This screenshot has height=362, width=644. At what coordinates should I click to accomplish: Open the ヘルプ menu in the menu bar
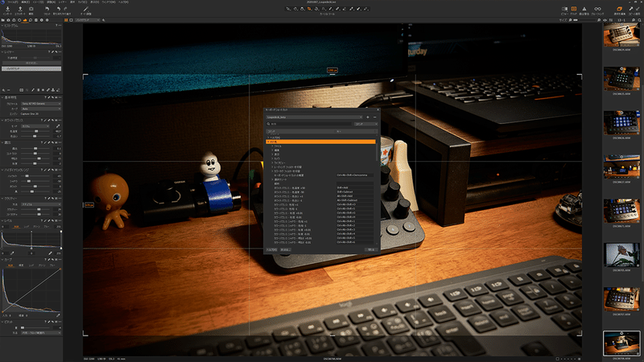tap(123, 2)
